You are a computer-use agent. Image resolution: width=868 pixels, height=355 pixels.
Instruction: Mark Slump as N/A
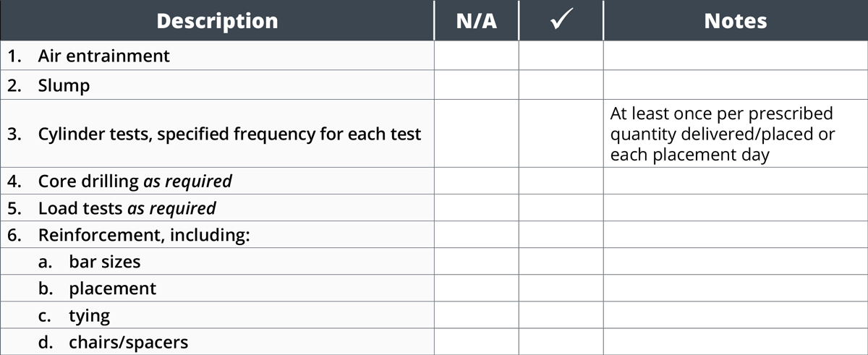pos(477,85)
